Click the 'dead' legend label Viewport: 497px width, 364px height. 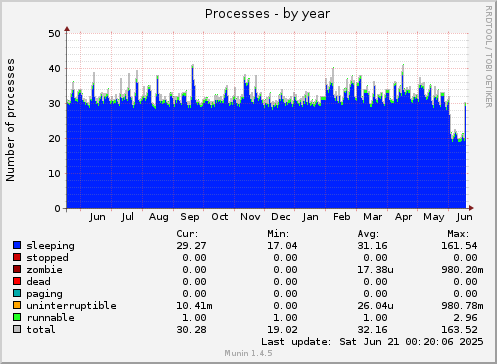point(39,282)
